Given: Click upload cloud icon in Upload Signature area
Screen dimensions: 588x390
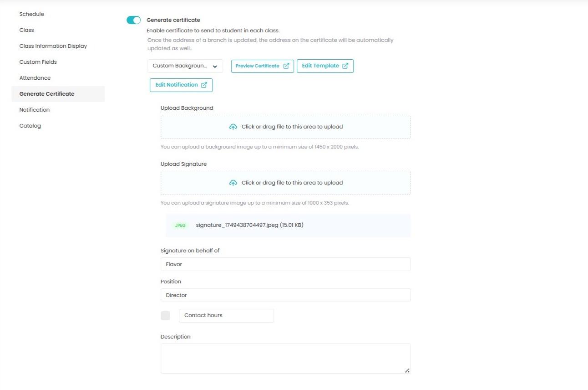Looking at the screenshot, I should tap(233, 183).
